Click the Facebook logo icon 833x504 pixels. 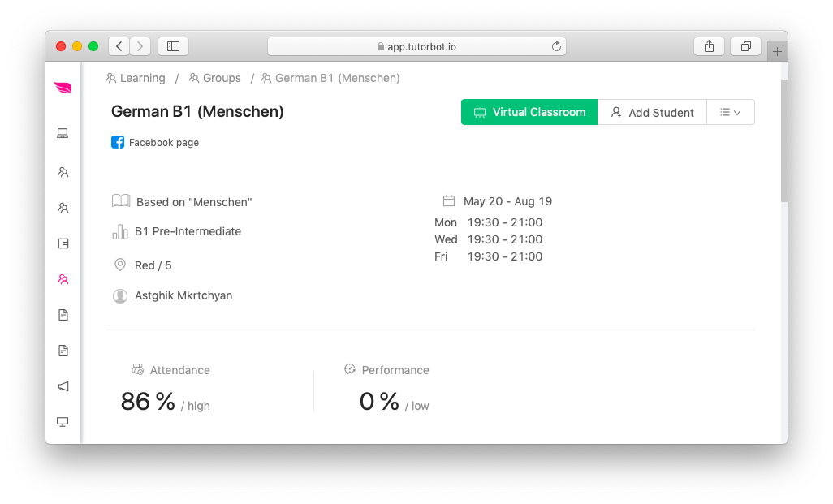click(118, 142)
